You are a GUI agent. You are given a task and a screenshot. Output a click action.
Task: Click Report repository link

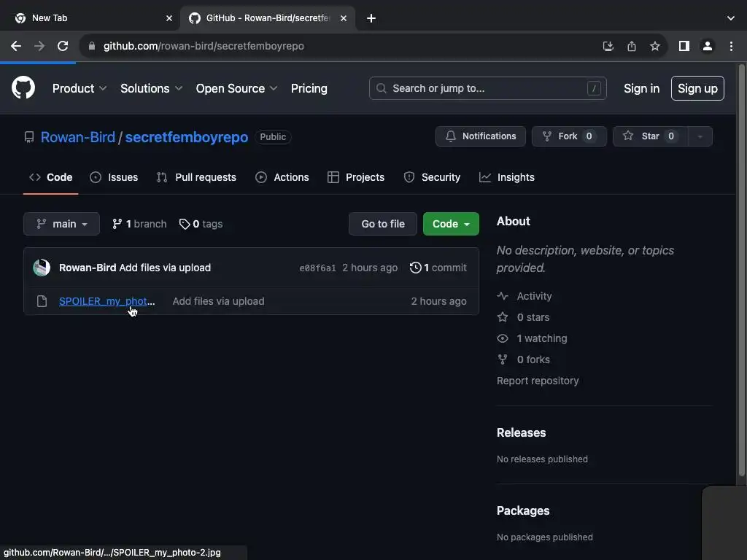(x=538, y=381)
